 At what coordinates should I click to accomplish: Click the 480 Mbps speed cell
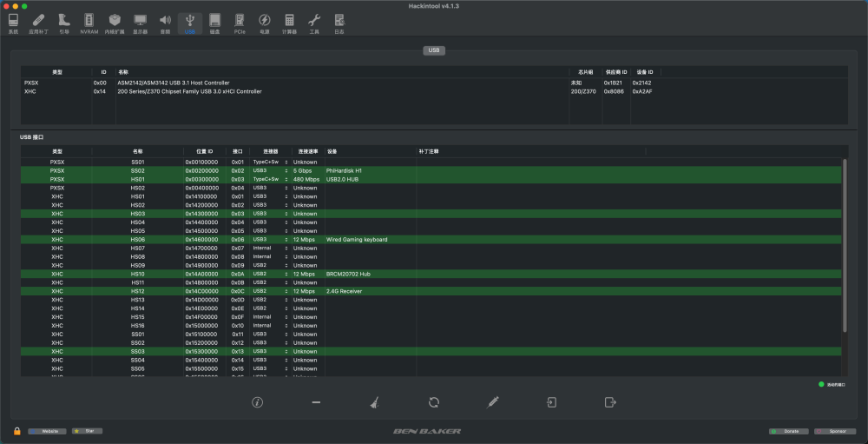click(x=306, y=179)
